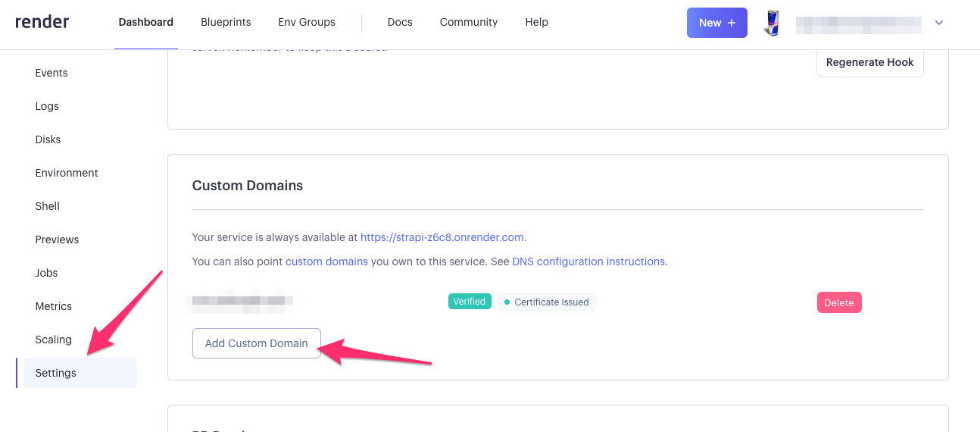980x432 pixels.
Task: Open the strapi-z6c8.onrender.com link
Action: click(x=442, y=237)
